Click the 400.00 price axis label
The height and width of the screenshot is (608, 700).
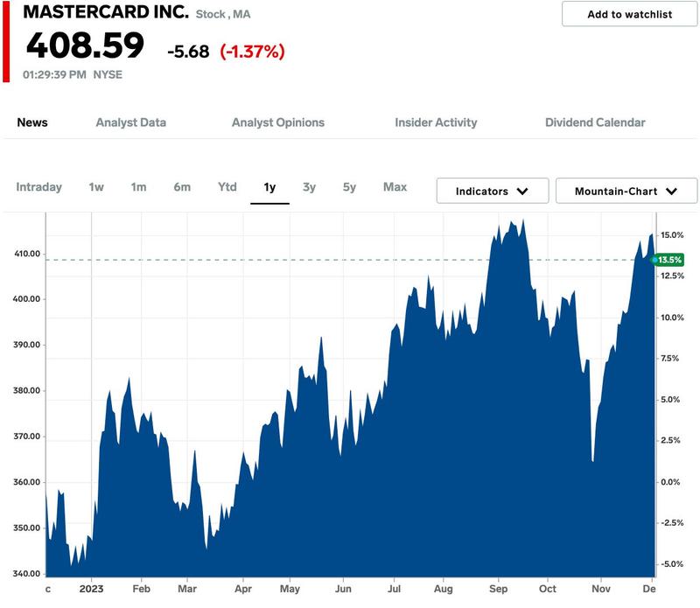26,299
